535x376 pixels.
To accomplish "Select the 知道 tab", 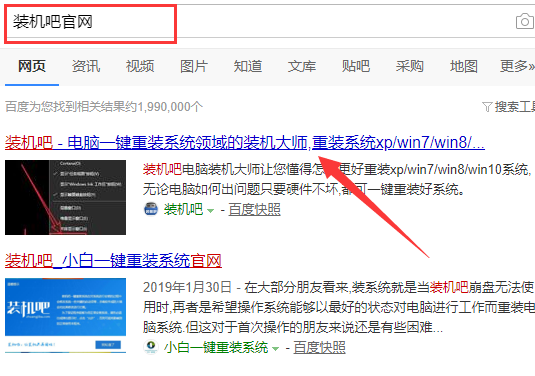I will [x=248, y=66].
